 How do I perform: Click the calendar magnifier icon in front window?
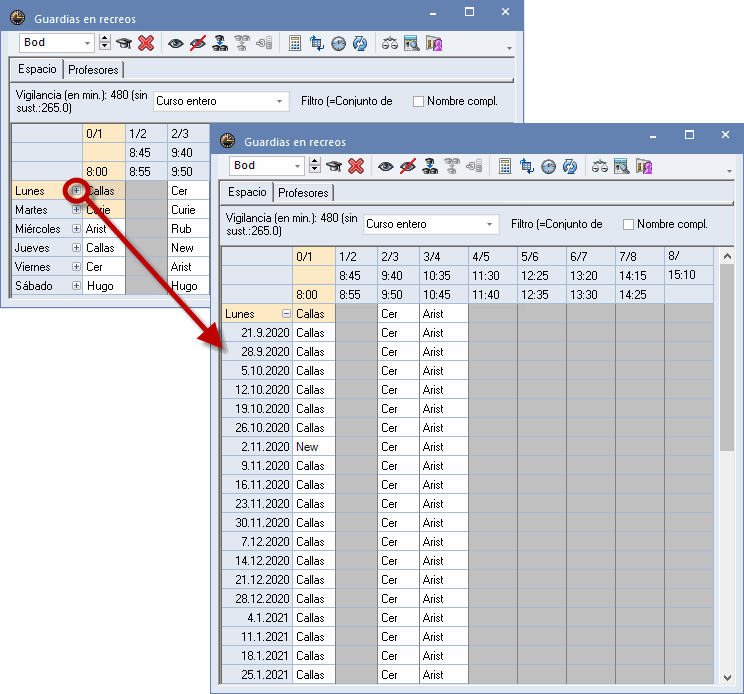pyautogui.click(x=622, y=167)
